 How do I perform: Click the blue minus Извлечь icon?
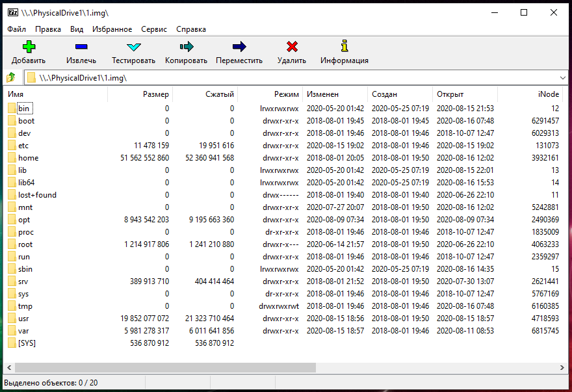coord(81,47)
